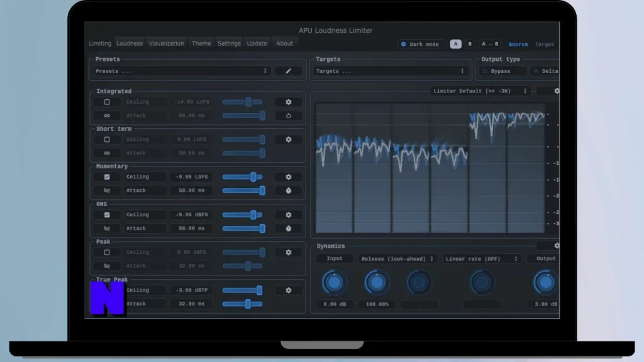644x362 pixels.
Task: Click the Input gain knob
Action: [x=334, y=282]
